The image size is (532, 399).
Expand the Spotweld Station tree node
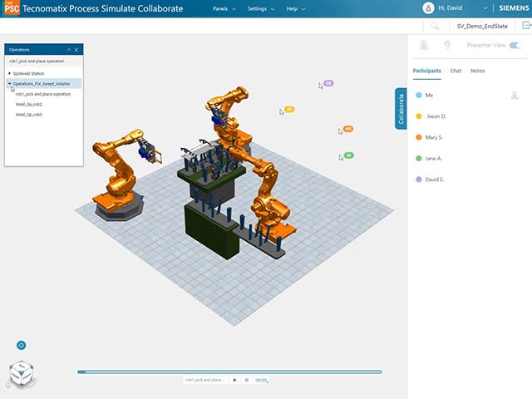[9, 73]
